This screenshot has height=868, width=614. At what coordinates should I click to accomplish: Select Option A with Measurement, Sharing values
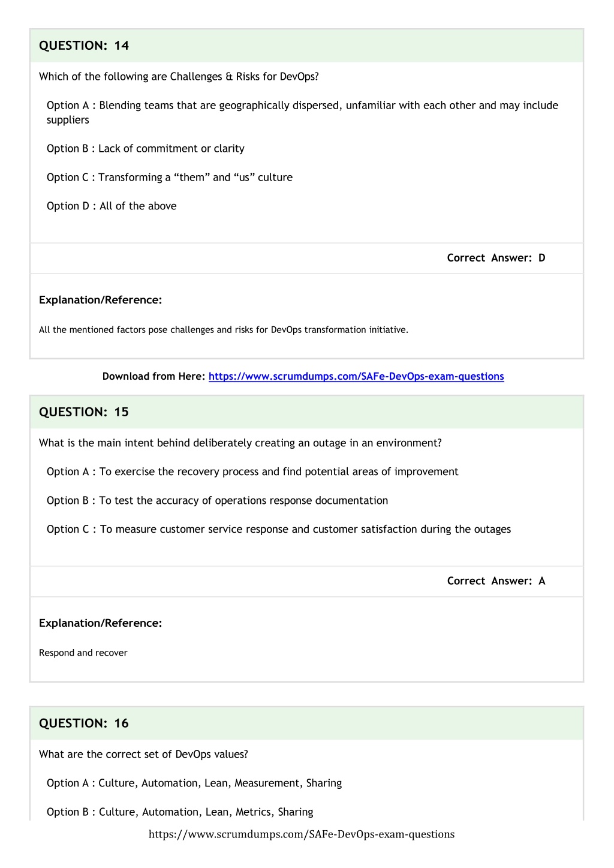pos(194,783)
